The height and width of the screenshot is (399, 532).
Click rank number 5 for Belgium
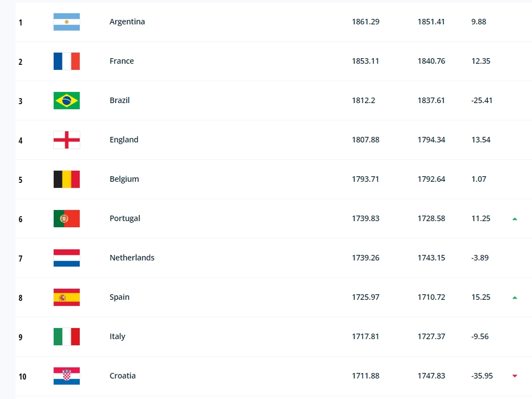(x=20, y=180)
